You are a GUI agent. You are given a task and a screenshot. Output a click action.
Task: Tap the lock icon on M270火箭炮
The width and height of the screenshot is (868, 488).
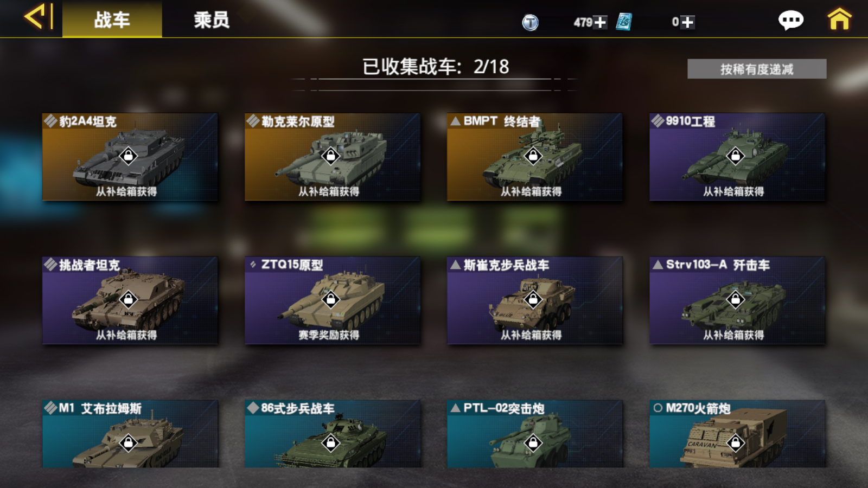[736, 443]
